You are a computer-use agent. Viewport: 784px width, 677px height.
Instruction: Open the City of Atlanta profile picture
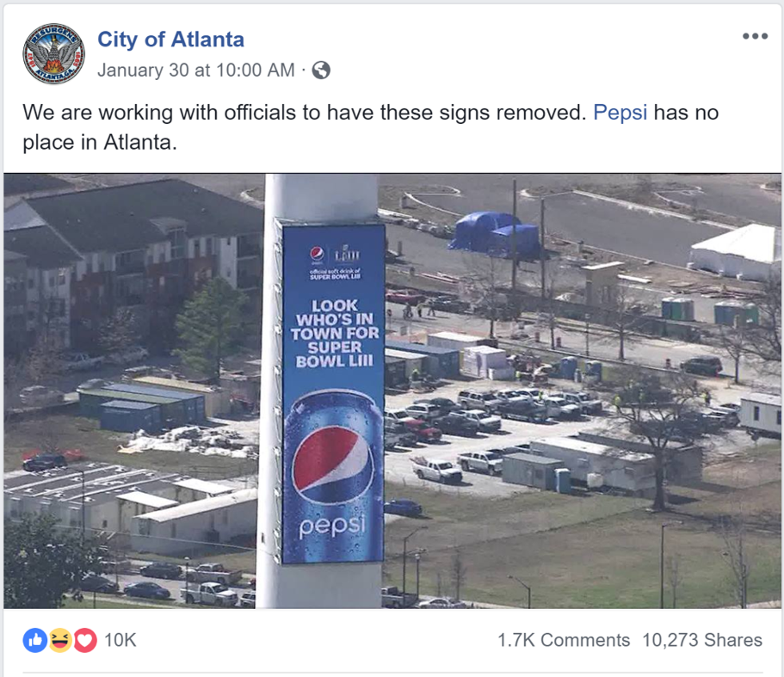click(53, 53)
